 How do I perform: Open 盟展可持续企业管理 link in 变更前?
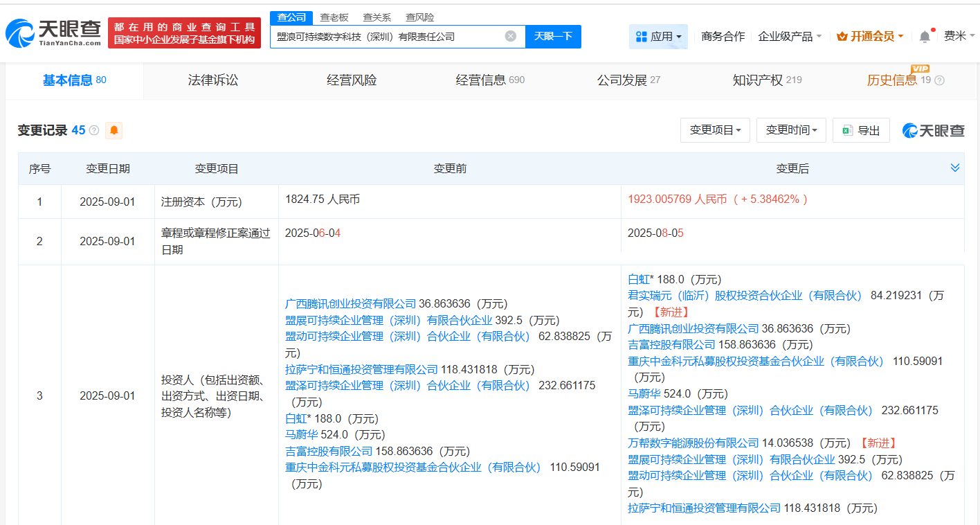pos(389,321)
